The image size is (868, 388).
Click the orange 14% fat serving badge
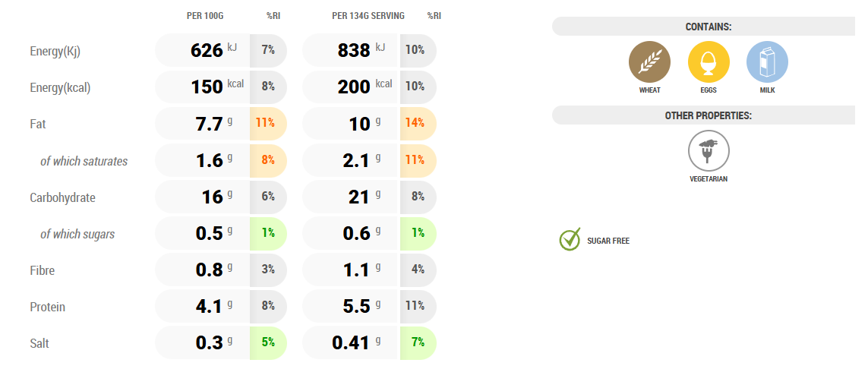(415, 123)
